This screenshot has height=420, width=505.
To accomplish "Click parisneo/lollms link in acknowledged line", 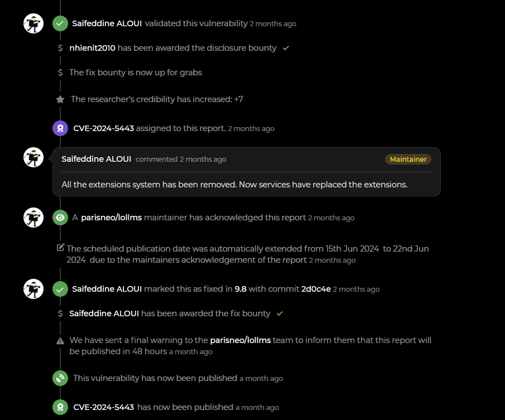I will tap(111, 218).
